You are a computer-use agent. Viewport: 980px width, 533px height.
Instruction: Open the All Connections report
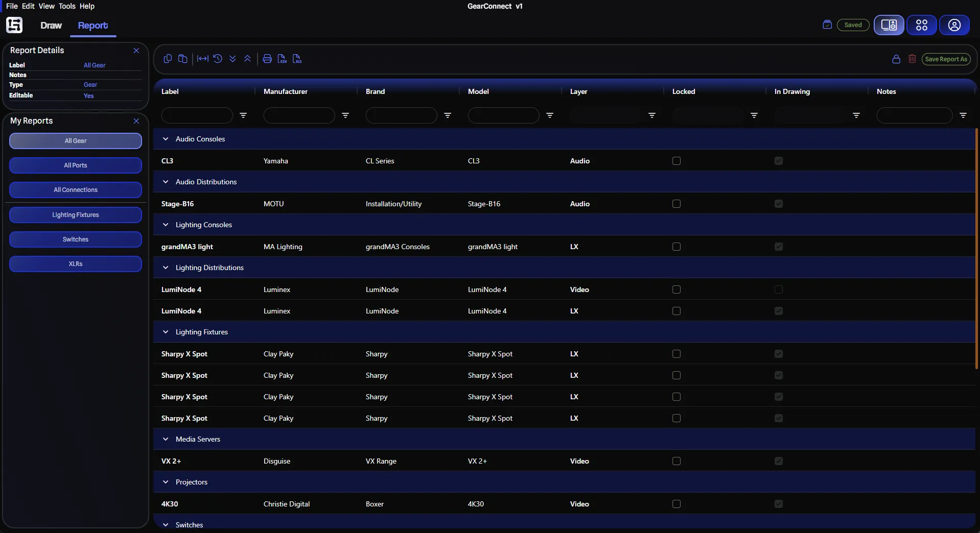(76, 190)
